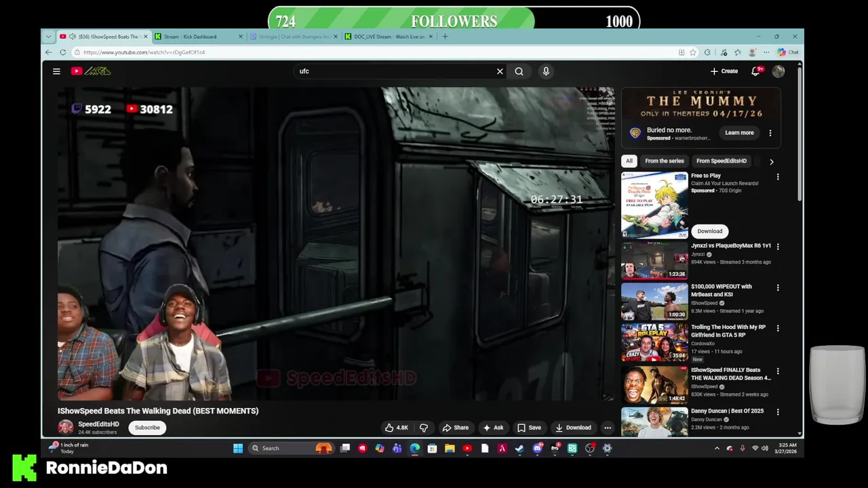Open the taskbar volume control
Viewport: 868px width, 488px height.
pyautogui.click(x=765, y=448)
